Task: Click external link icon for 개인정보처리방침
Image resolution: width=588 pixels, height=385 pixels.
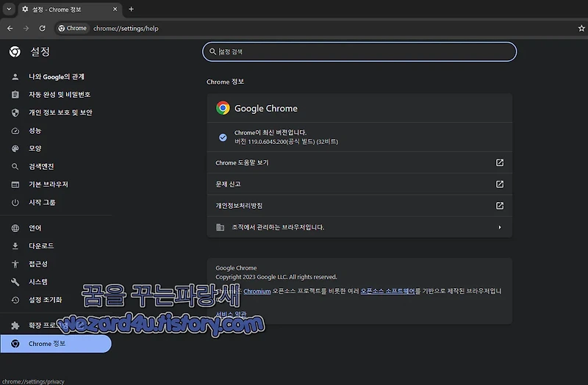Action: pos(500,206)
